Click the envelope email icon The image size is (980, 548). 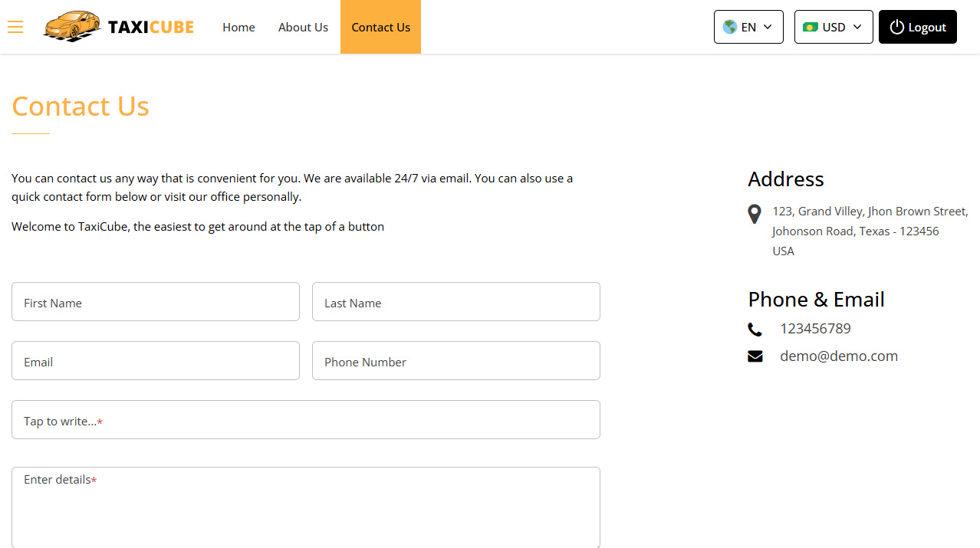tap(755, 356)
